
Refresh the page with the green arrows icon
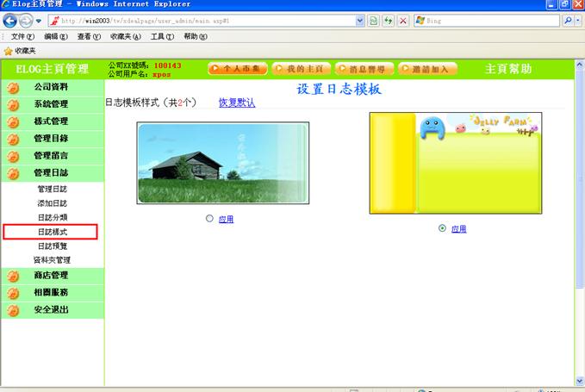389,20
